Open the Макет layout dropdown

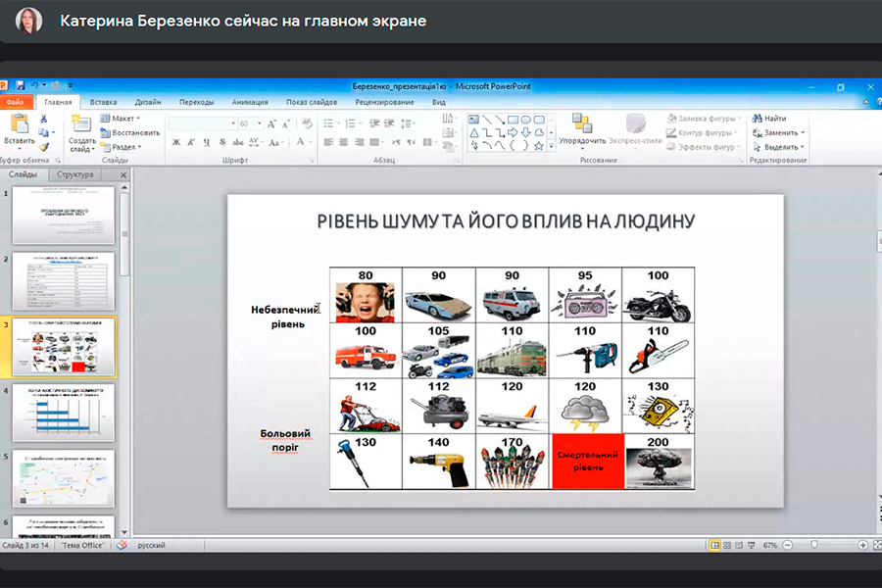[x=122, y=119]
